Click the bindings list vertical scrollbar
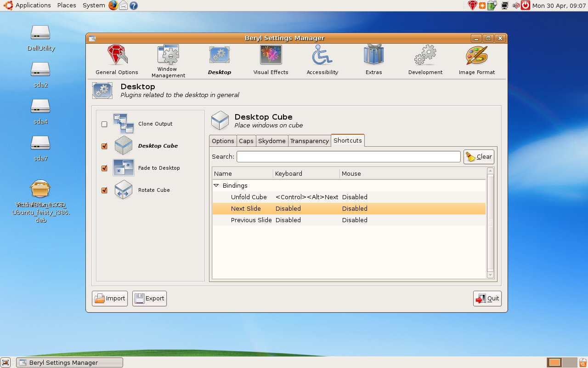Screen dimensions: 588x368 (490, 223)
